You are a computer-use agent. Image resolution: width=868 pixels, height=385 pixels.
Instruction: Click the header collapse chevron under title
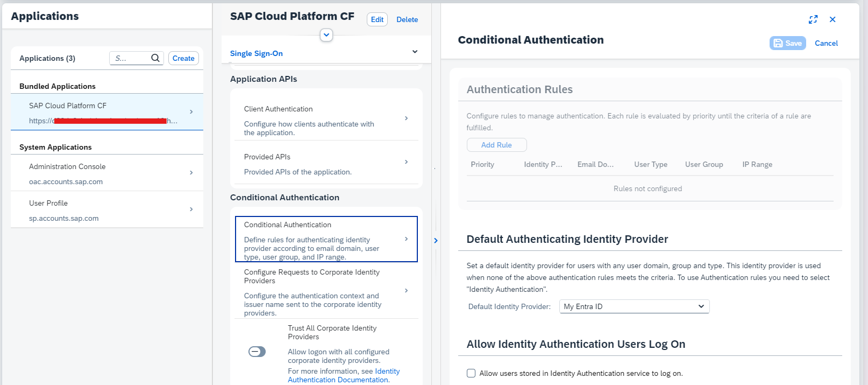coord(326,35)
